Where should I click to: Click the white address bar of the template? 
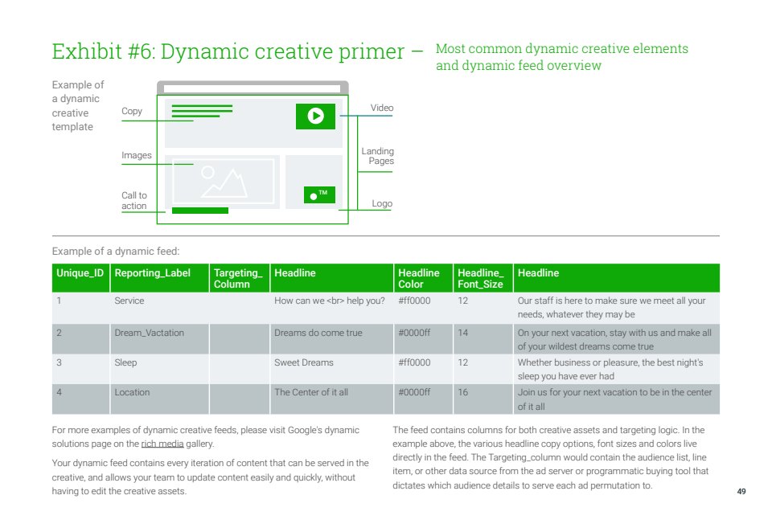click(252, 88)
